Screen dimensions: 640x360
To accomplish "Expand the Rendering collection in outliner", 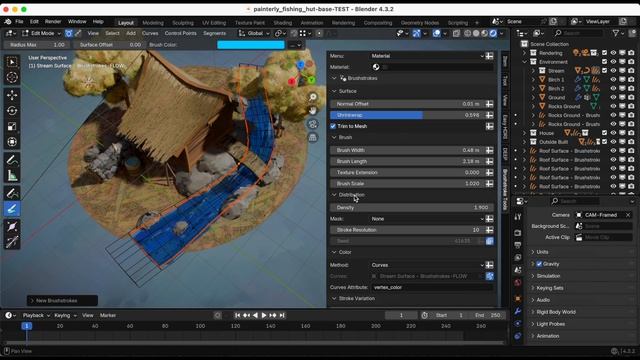I will pos(524,53).
